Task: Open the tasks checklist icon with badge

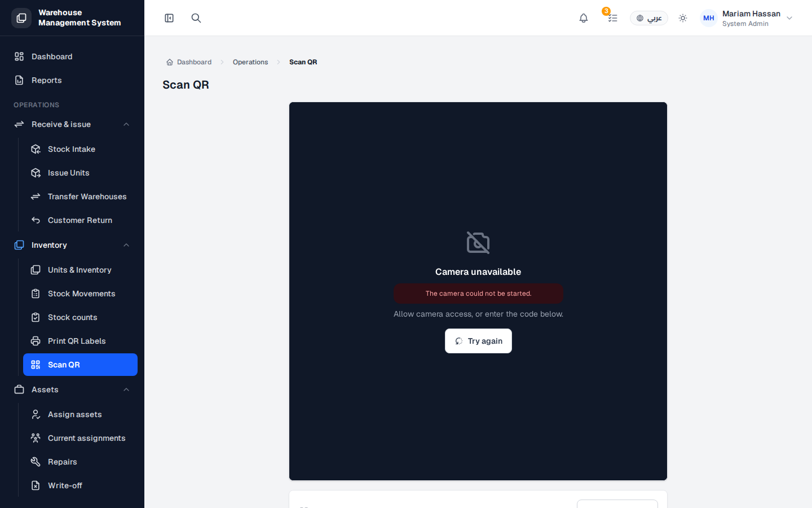Action: (x=612, y=18)
